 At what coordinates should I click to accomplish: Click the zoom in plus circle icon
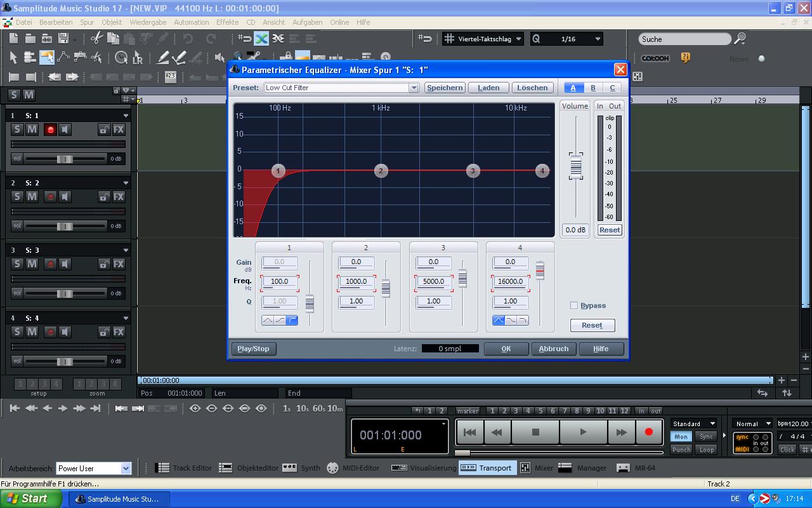click(195, 408)
